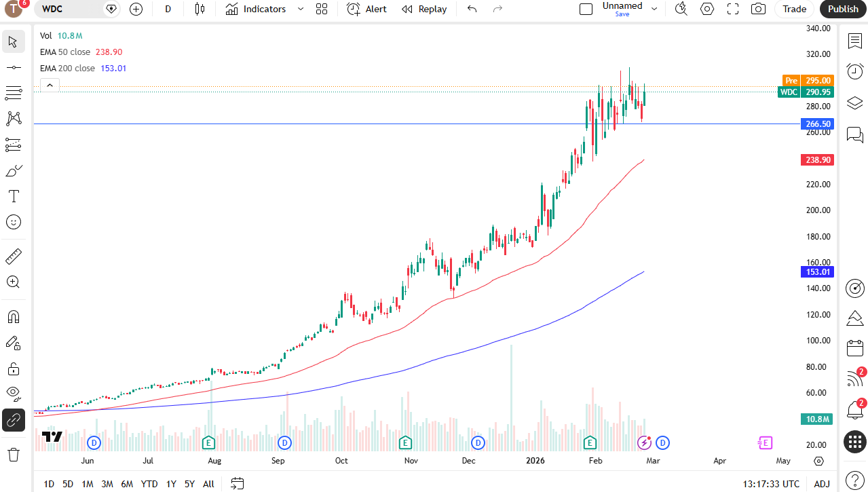Click the February earnings E marker

coord(590,443)
